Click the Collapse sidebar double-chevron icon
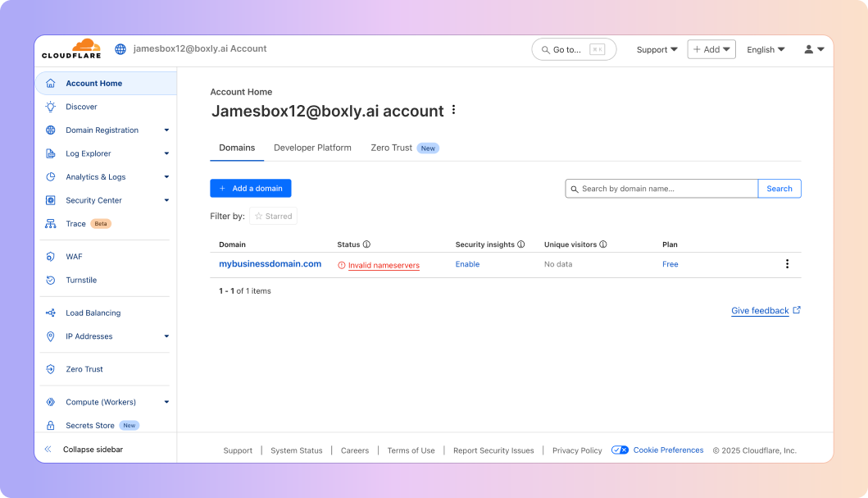Image resolution: width=868 pixels, height=498 pixels. (48, 450)
